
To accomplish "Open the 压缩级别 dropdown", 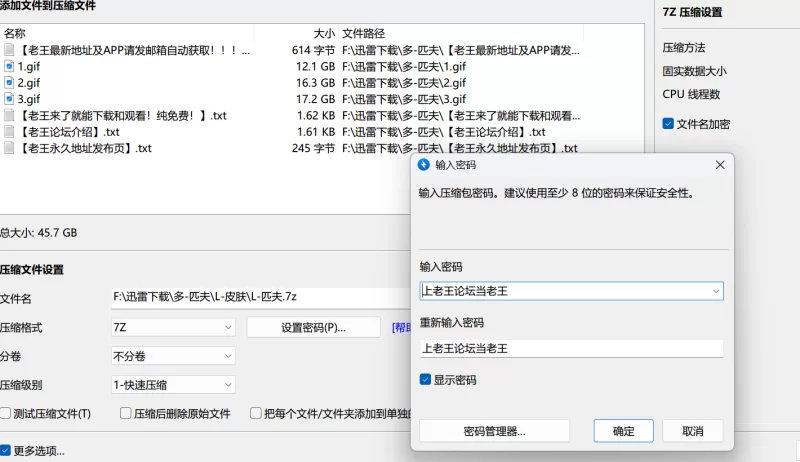I will tap(172, 385).
